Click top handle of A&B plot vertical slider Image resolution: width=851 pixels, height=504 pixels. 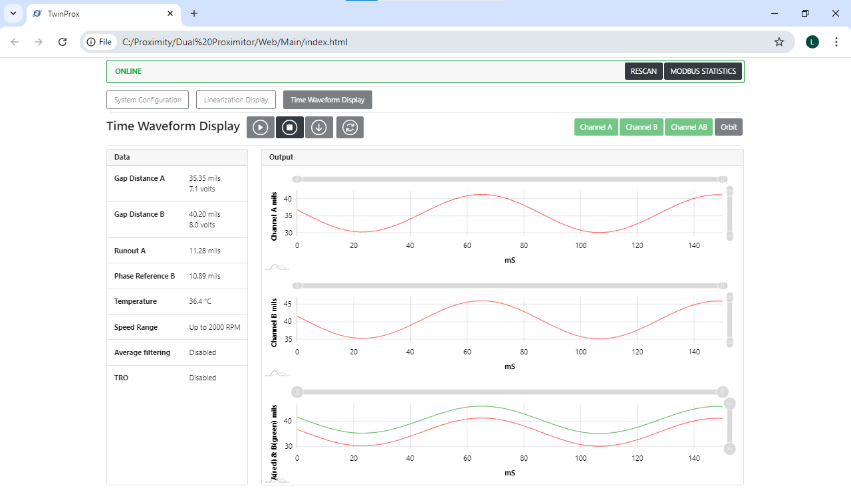click(729, 404)
